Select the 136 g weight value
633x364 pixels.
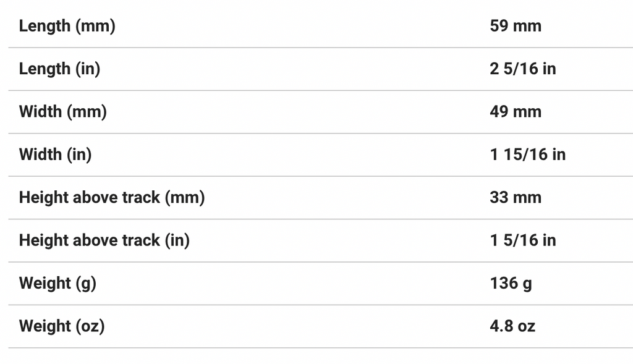point(511,284)
